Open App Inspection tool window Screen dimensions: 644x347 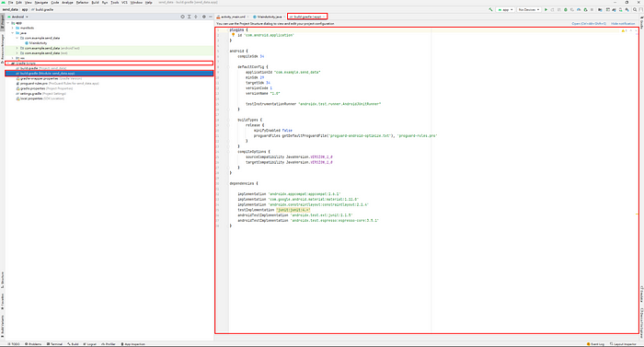133,344
